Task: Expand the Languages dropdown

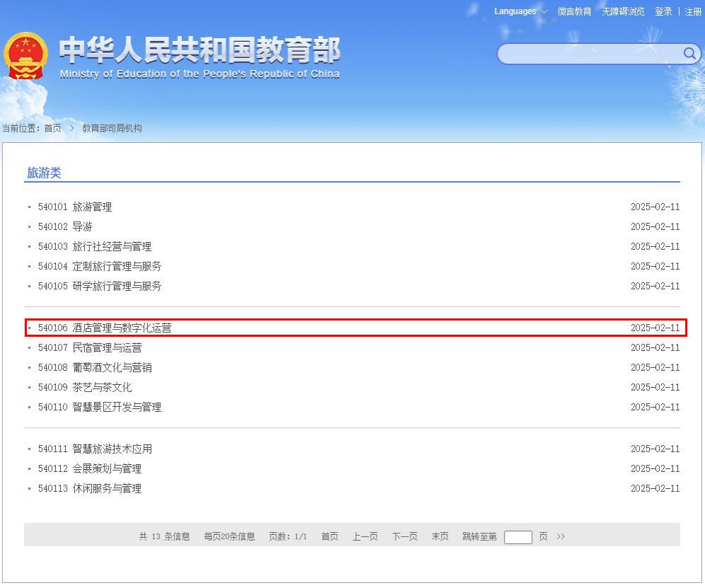Action: pos(520,11)
